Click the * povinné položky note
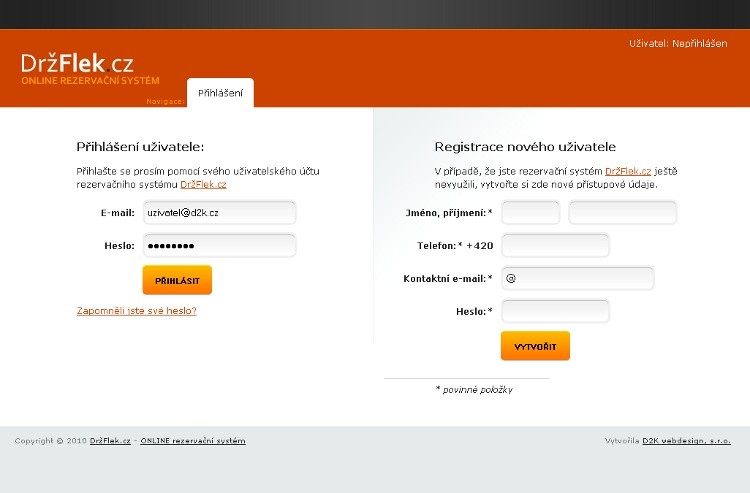The image size is (750, 493). coord(474,390)
